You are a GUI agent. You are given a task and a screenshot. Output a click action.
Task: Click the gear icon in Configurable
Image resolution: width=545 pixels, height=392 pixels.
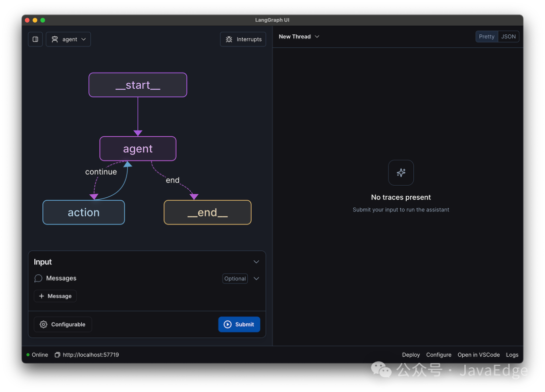pyautogui.click(x=43, y=324)
